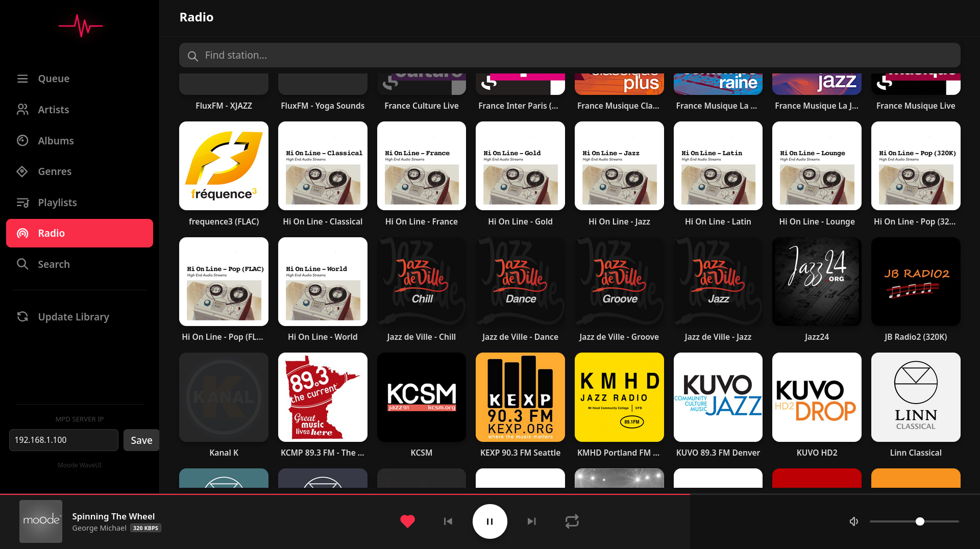Adjust the volume slider handle
The width and height of the screenshot is (980, 549).
coord(920,521)
